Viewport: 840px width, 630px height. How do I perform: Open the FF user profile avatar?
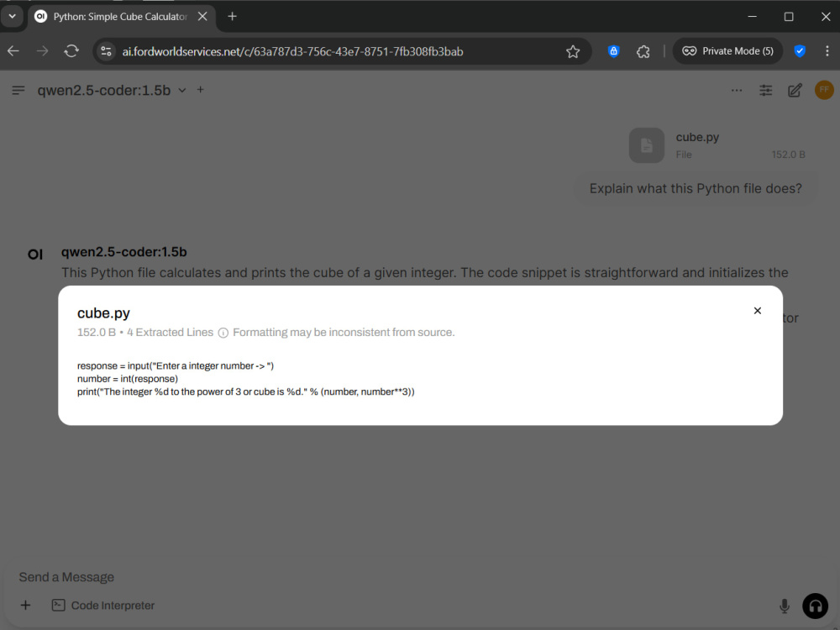click(824, 90)
